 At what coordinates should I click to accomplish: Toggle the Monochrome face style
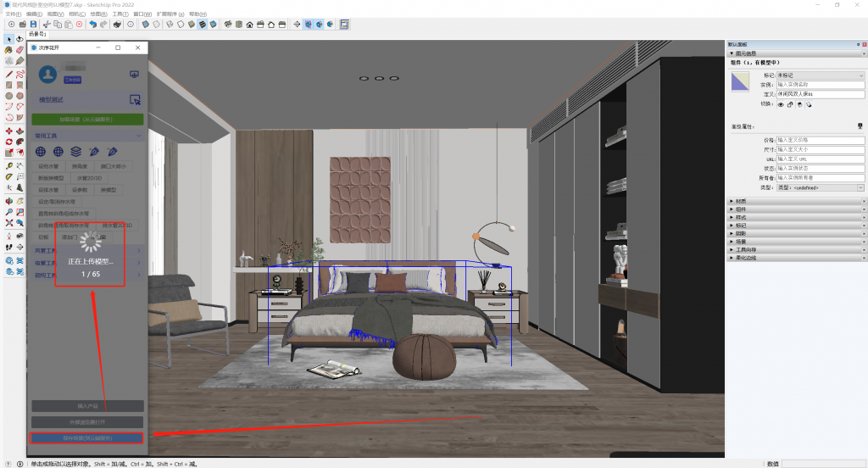coord(213,25)
